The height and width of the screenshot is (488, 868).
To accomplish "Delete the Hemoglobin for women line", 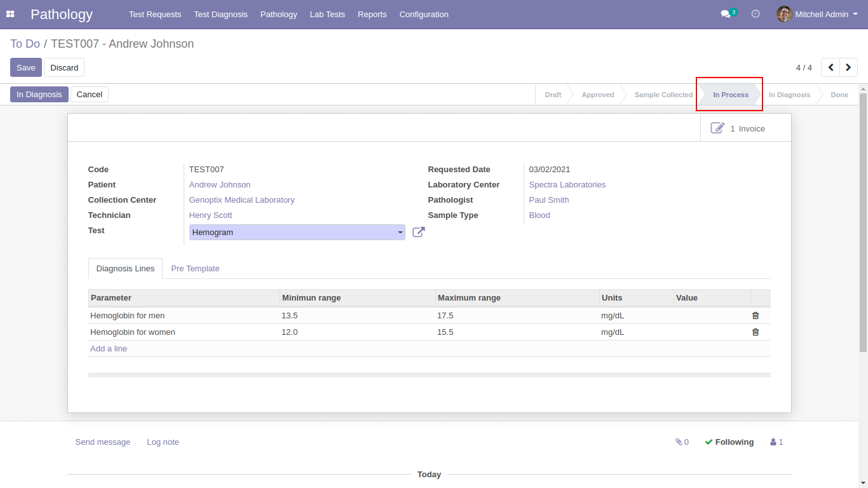I will pyautogui.click(x=756, y=332).
